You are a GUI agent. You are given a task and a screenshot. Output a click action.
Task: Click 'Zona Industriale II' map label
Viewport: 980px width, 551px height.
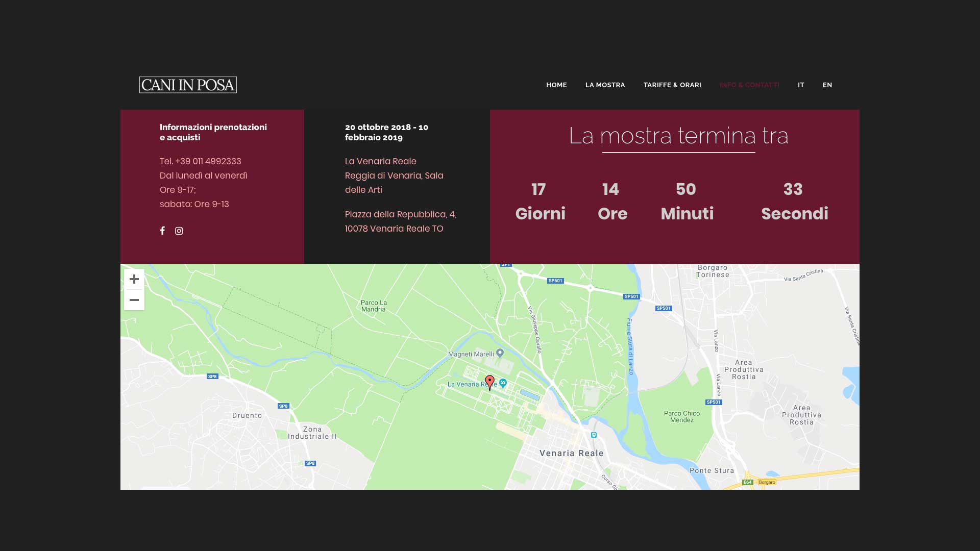312,433
